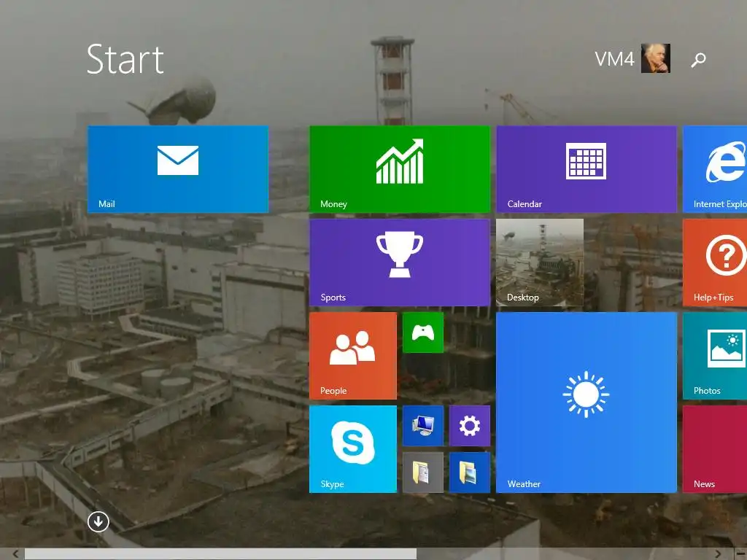Open the Xbox Games controller tile

423,332
